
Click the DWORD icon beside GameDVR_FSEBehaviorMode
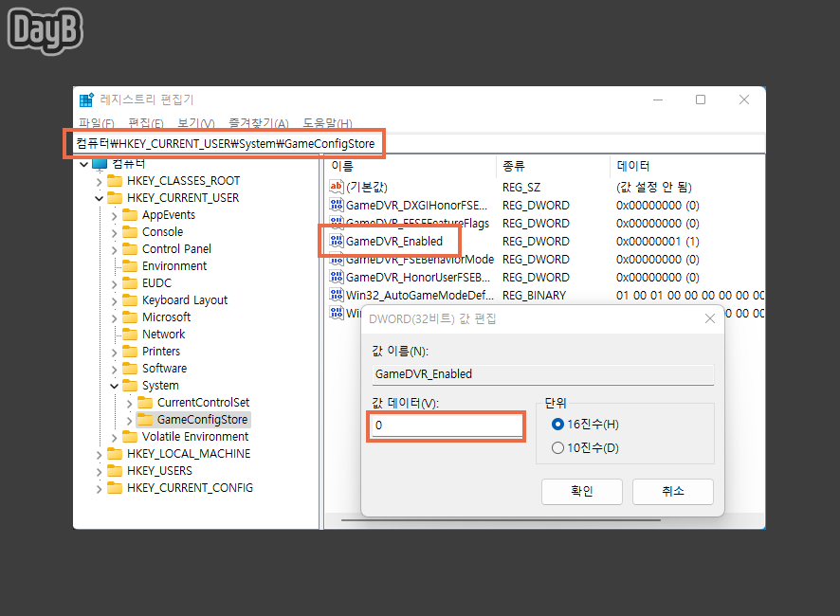pos(337,259)
